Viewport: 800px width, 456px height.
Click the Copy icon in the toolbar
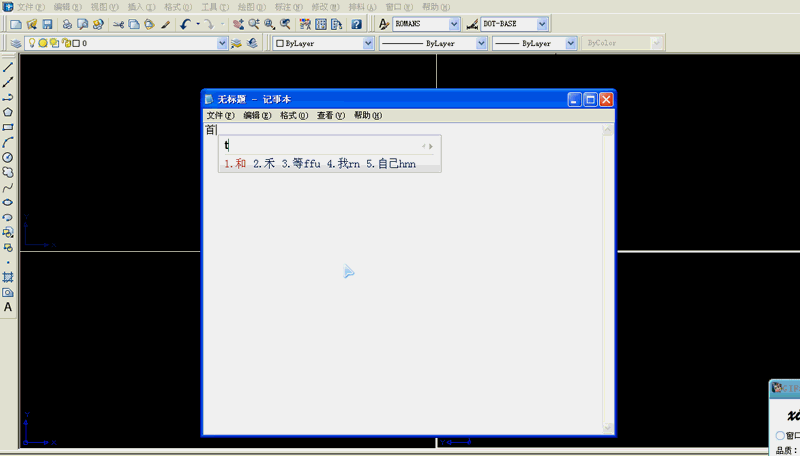pyautogui.click(x=134, y=24)
